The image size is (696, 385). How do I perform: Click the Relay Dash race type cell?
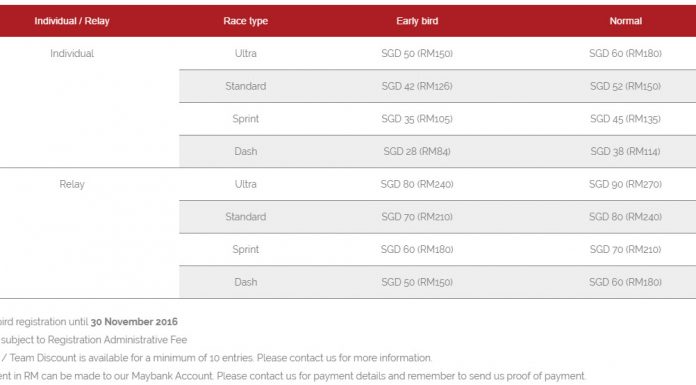coord(245,282)
